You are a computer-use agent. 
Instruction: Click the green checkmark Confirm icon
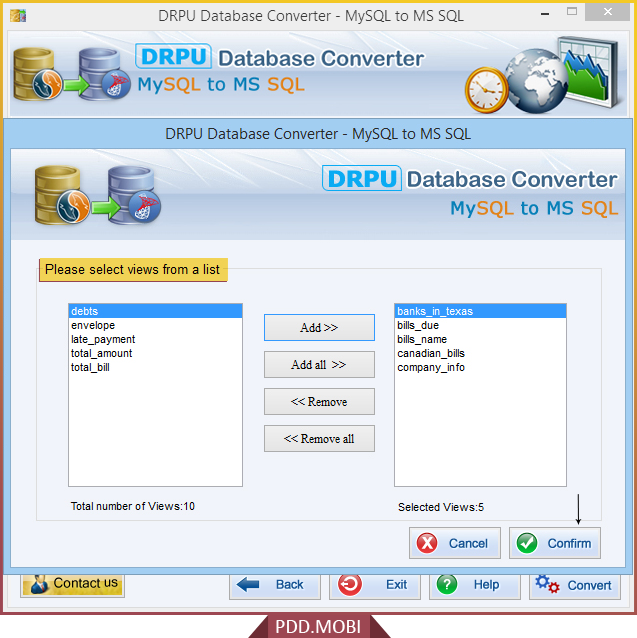pos(527,543)
